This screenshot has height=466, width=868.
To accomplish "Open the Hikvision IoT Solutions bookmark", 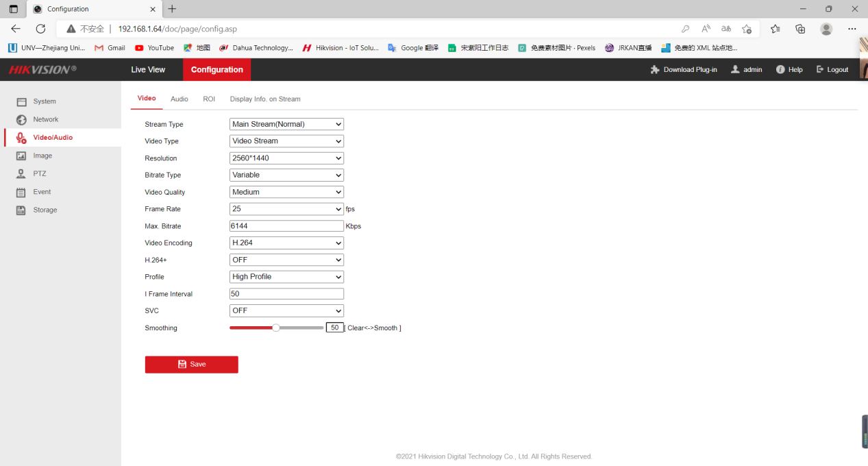I will coord(340,48).
